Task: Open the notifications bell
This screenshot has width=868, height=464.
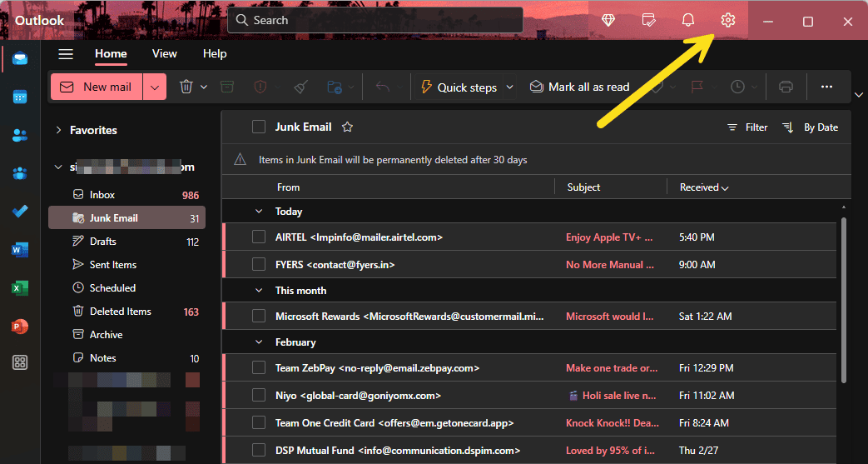Action: [687, 21]
